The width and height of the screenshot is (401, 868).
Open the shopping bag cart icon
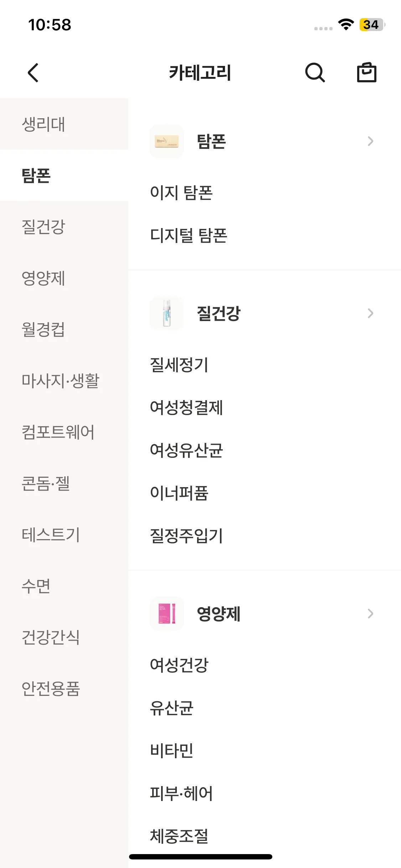click(366, 73)
